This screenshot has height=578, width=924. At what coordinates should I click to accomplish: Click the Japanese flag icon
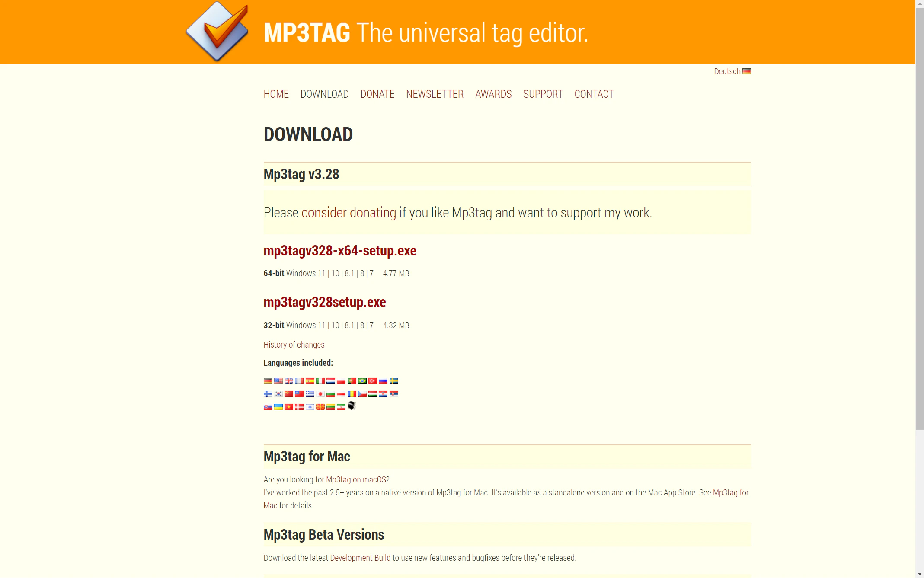click(320, 394)
